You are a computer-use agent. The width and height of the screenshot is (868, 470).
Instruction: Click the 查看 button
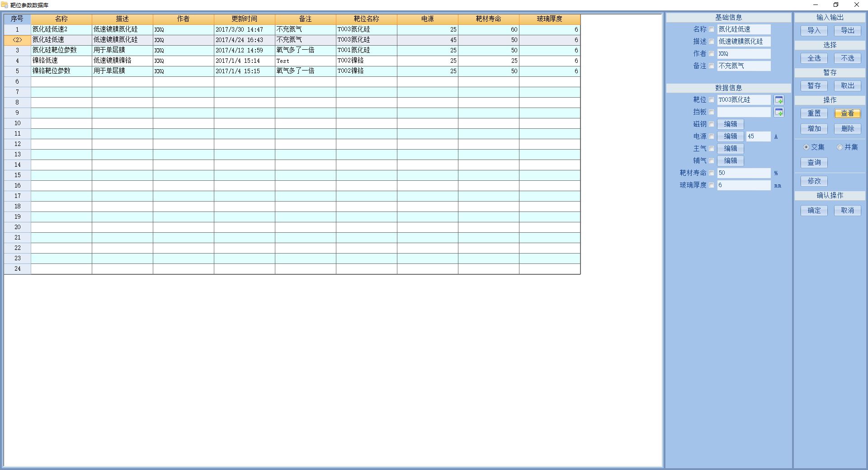tap(848, 113)
